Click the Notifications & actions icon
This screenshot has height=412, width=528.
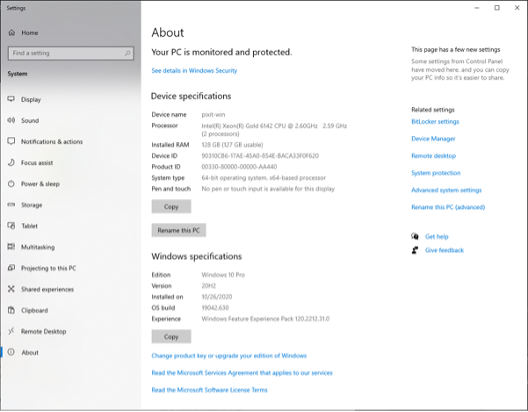[x=11, y=141]
